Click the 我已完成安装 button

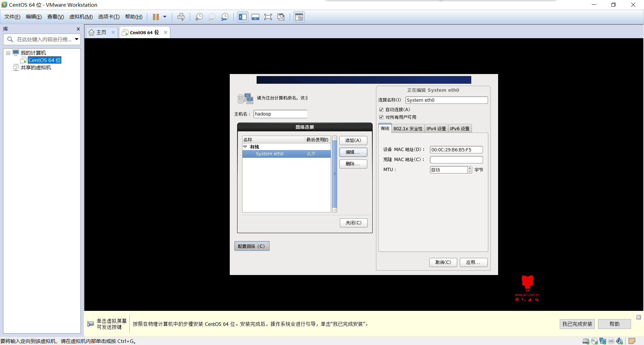point(577,324)
